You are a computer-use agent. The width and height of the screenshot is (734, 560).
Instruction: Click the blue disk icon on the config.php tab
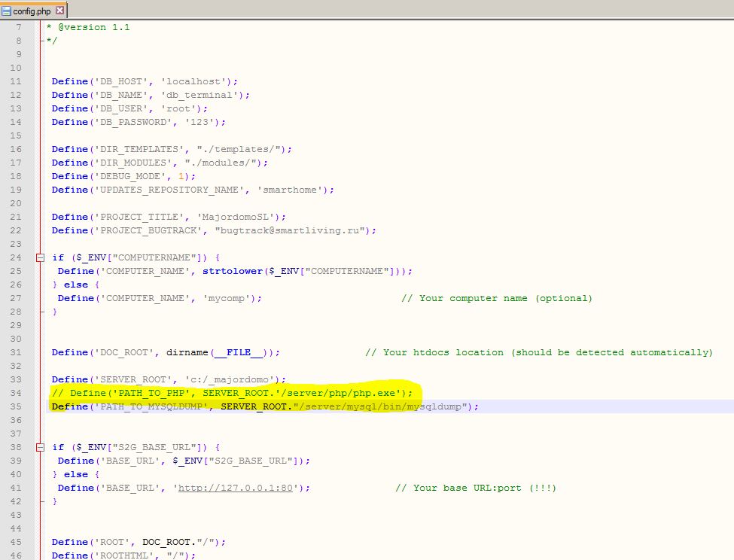click(7, 11)
